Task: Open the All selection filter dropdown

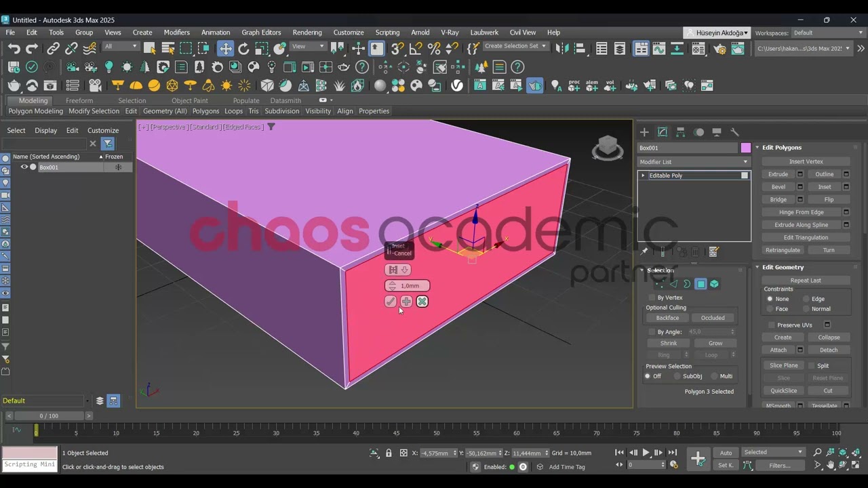Action: tap(121, 46)
